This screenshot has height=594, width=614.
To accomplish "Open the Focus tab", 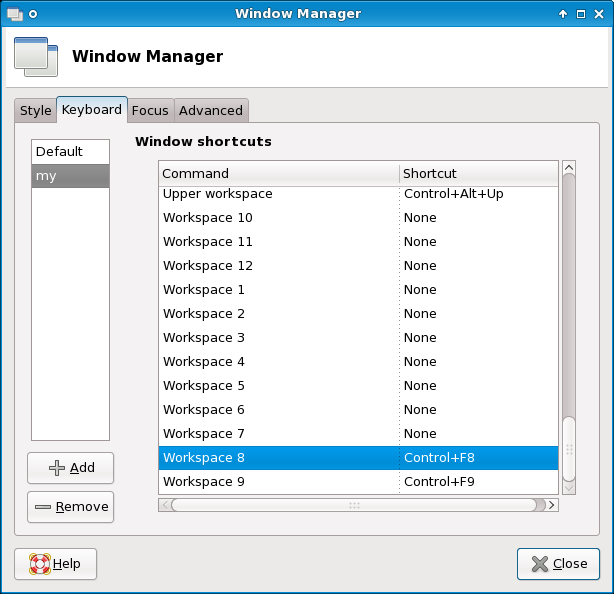I will [x=150, y=111].
